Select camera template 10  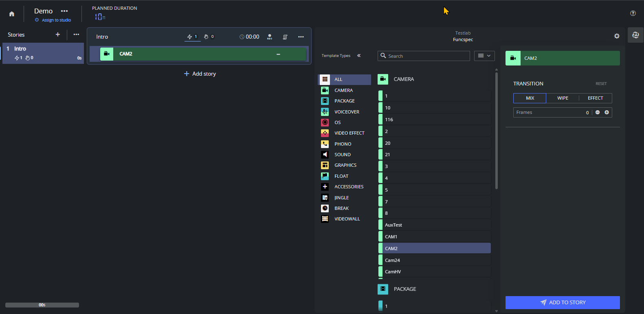(434, 108)
